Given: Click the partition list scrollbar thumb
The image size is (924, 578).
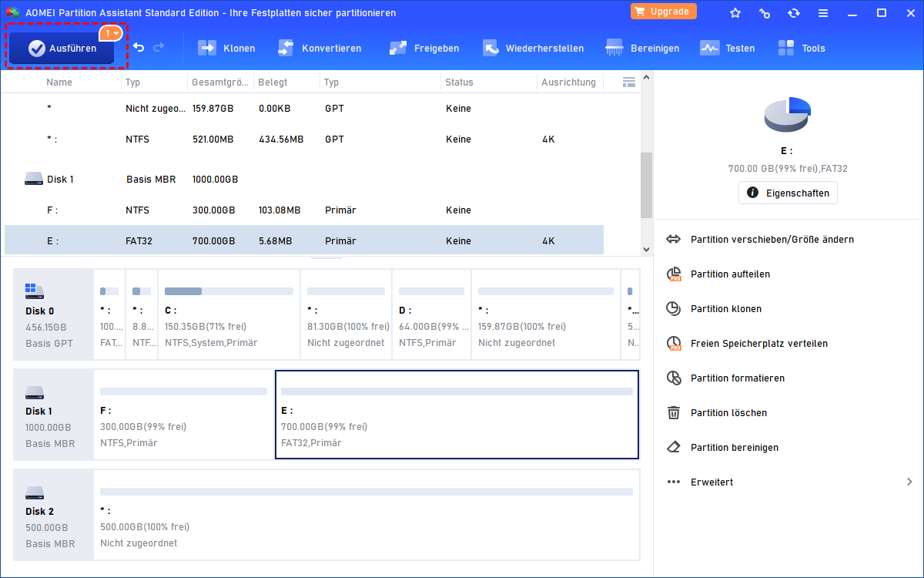Looking at the screenshot, I should coord(646,185).
